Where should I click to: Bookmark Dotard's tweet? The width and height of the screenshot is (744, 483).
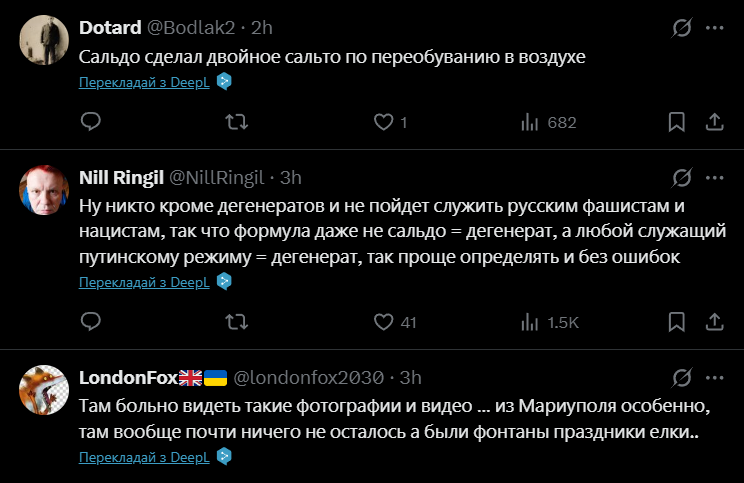pyautogui.click(x=677, y=122)
